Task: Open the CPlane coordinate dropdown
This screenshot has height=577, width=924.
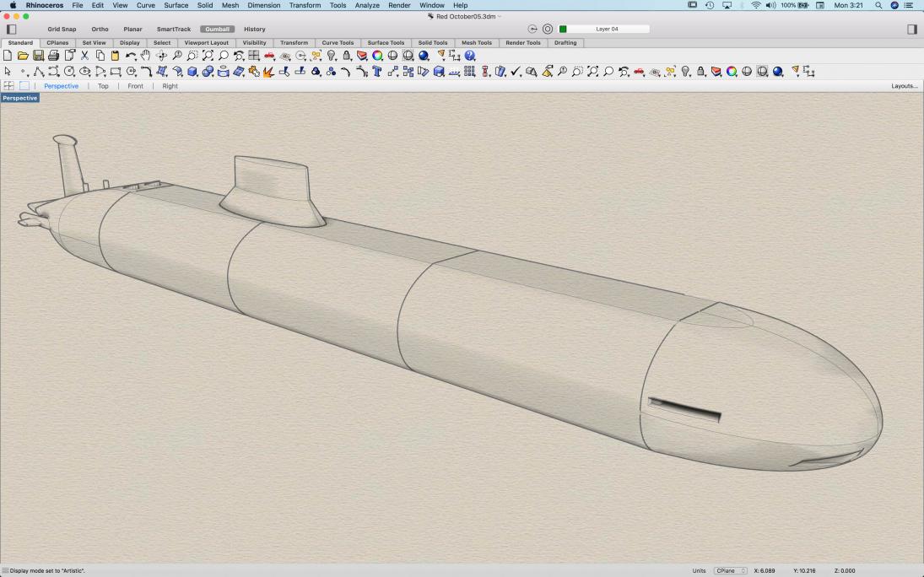Action: pyautogui.click(x=731, y=571)
